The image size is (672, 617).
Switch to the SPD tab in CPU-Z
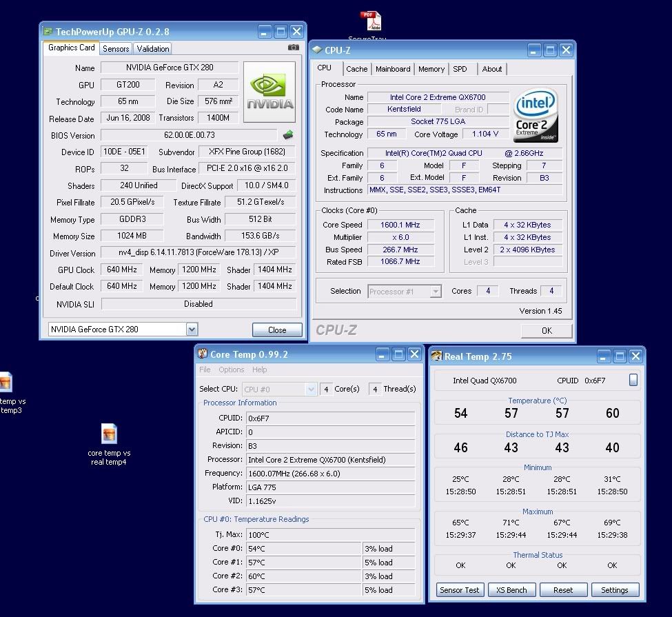coord(460,69)
